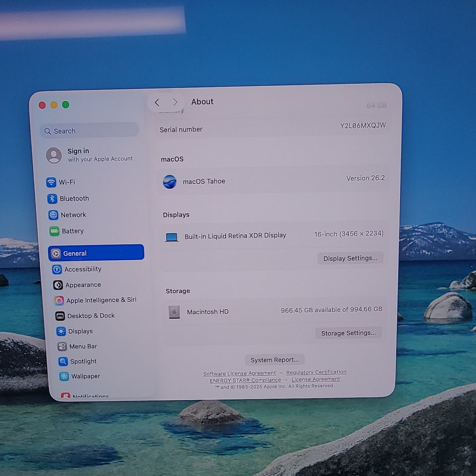
Task: Open Display Settings
Action: coord(350,258)
